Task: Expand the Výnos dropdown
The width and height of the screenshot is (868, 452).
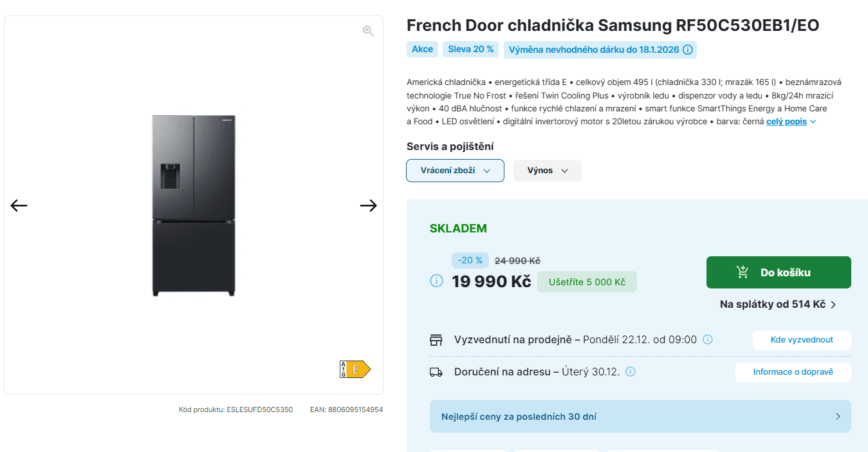Action: click(x=547, y=170)
